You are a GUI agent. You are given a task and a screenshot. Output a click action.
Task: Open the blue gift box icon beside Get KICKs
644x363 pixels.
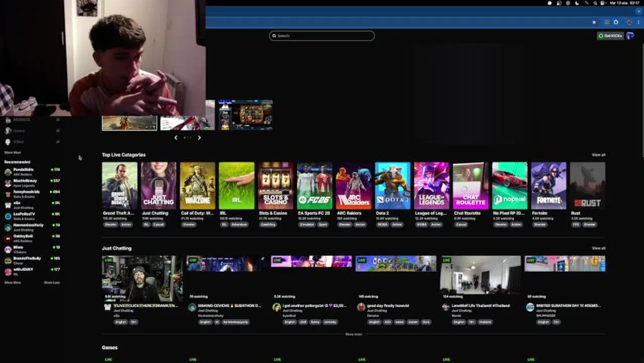[x=630, y=36]
